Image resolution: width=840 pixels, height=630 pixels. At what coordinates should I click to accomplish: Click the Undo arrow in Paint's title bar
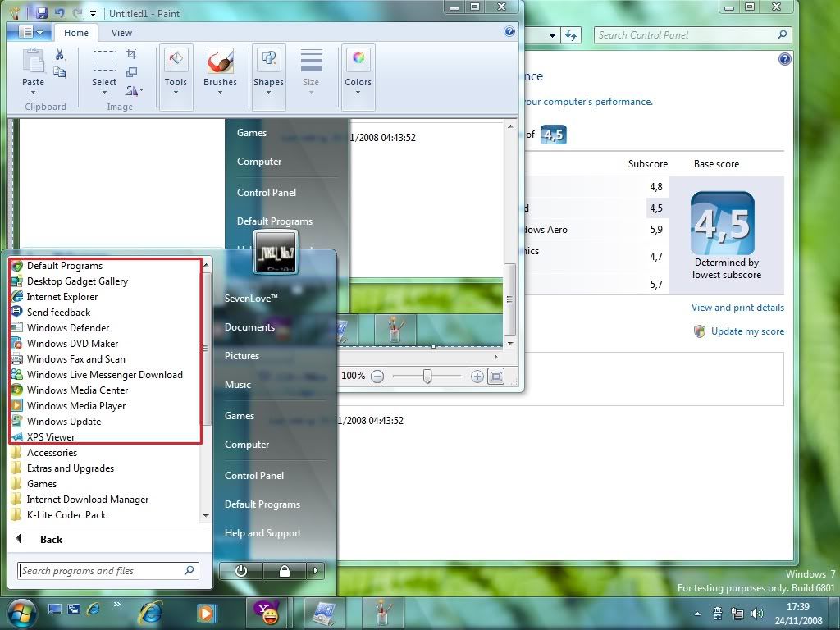coord(59,13)
